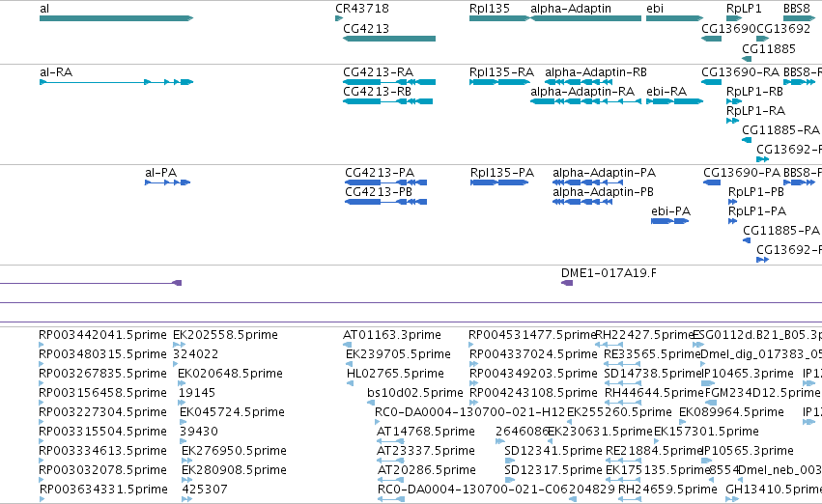Select EST AT01163.3prime

(x=391, y=335)
